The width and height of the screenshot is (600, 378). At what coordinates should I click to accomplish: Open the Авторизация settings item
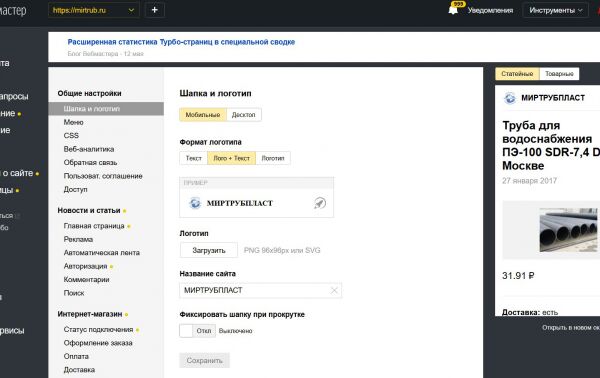(85, 266)
